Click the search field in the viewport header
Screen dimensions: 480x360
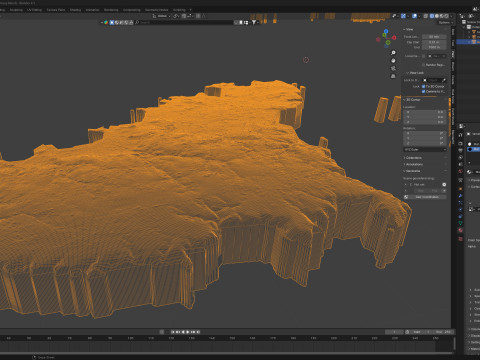click(x=185, y=22)
